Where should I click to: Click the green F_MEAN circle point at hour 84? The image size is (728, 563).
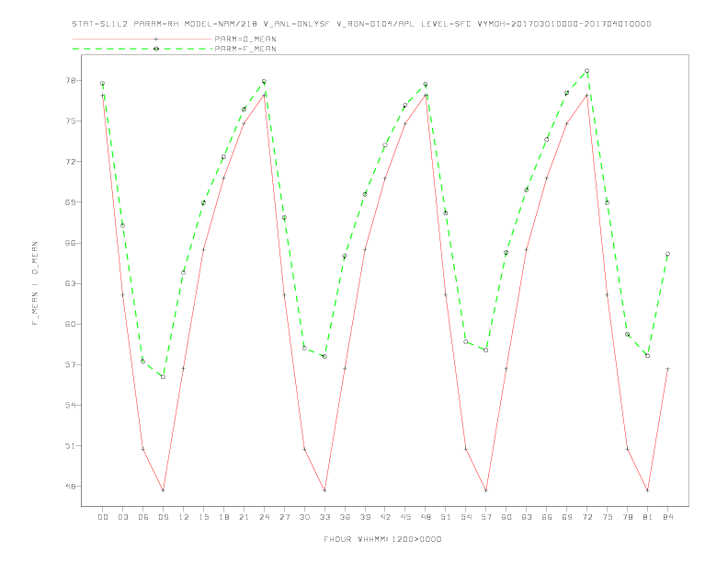pyautogui.click(x=667, y=254)
